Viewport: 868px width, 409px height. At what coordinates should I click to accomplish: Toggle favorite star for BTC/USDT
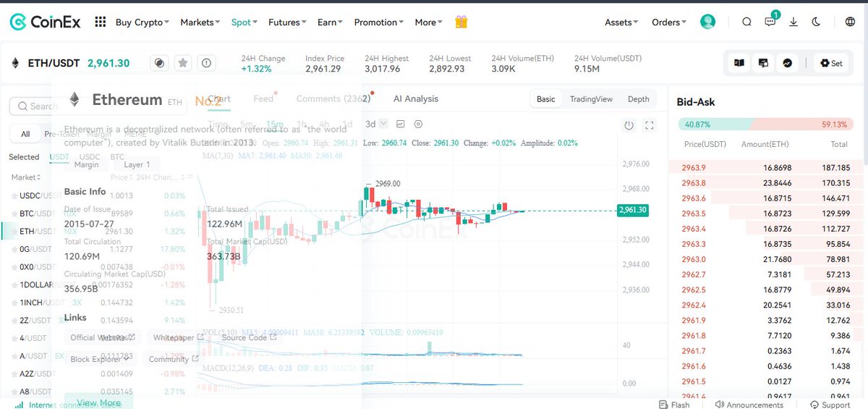tap(14, 214)
